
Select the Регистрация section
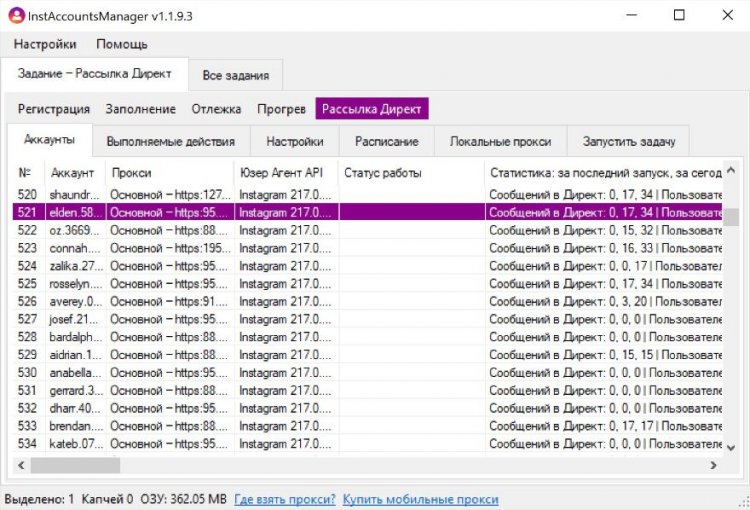54,109
